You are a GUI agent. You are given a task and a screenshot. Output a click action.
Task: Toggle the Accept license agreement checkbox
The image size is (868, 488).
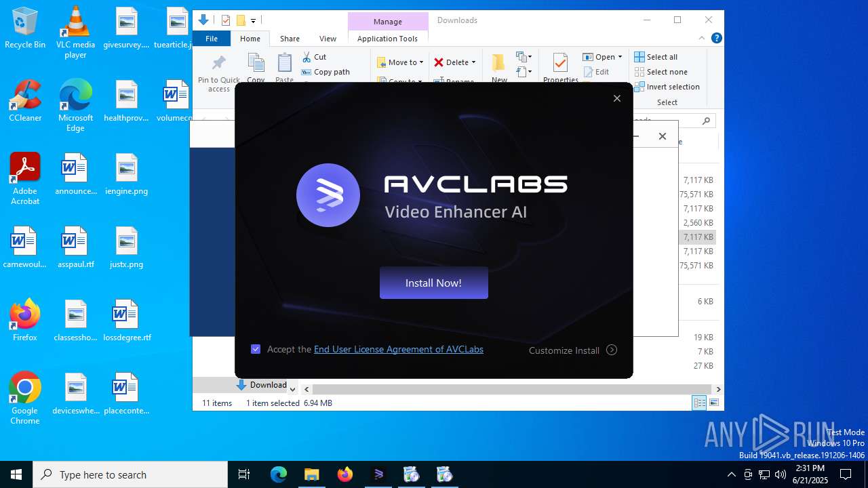point(256,349)
